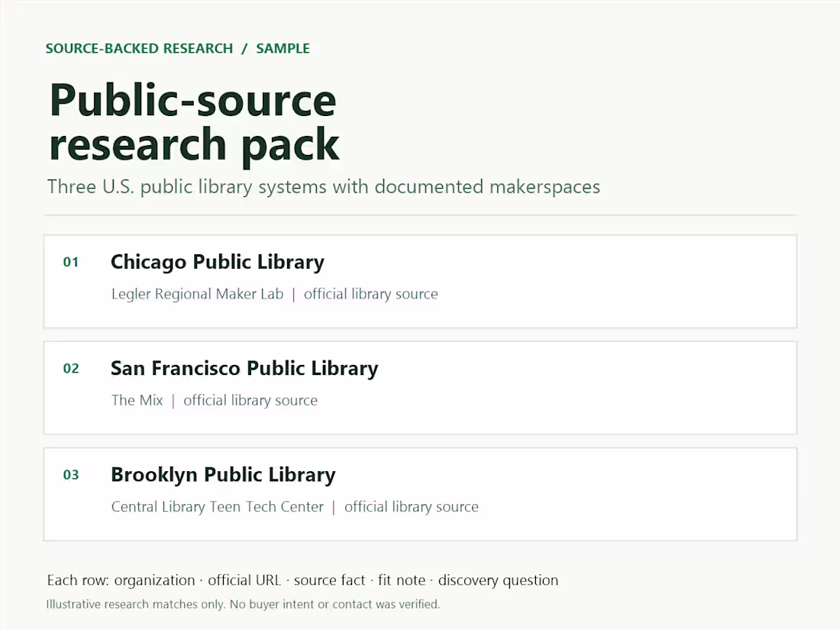
Task: Click the 'SAMPLE' breadcrumb label
Action: pyautogui.click(x=283, y=48)
